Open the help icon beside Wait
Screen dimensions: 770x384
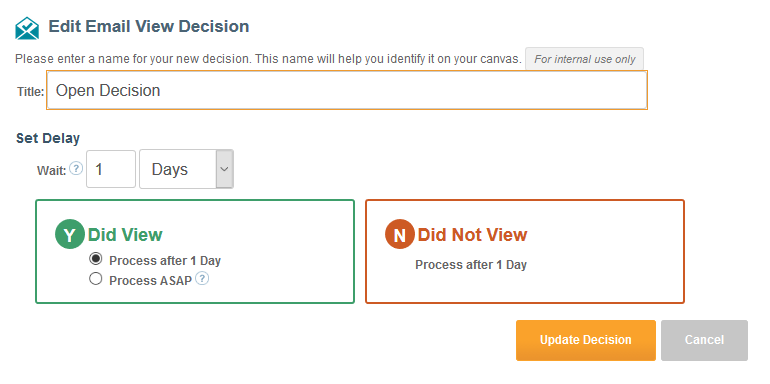tap(76, 169)
